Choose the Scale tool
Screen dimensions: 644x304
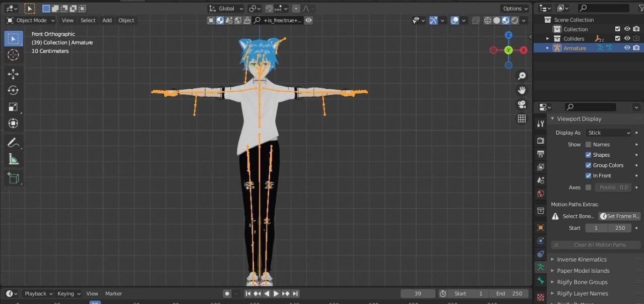tap(14, 107)
